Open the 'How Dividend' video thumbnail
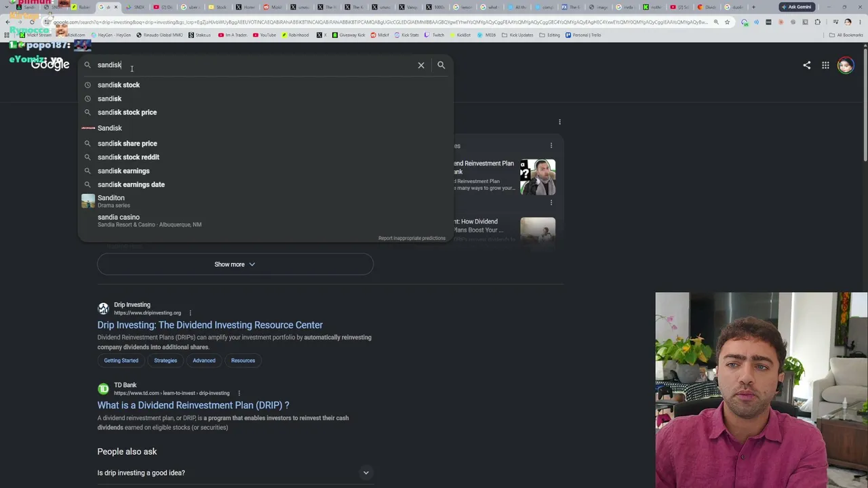 pyautogui.click(x=538, y=232)
